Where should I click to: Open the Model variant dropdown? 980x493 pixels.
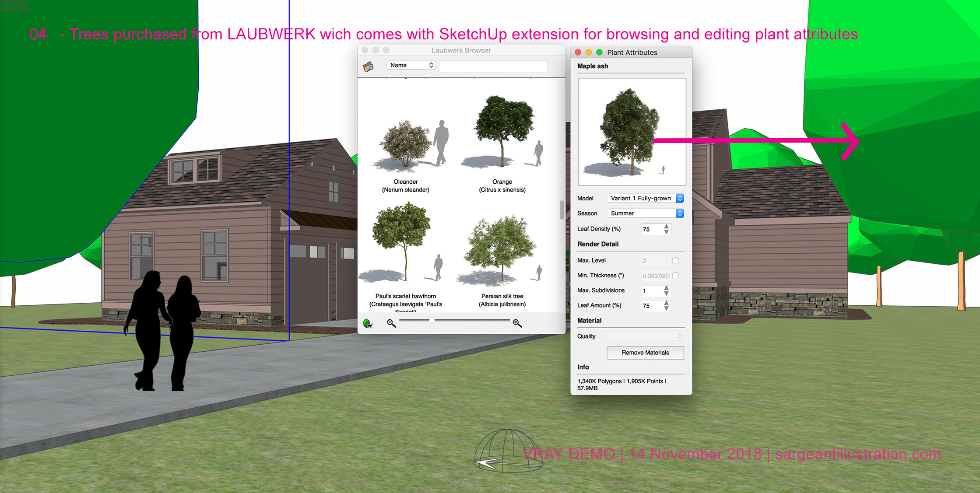point(645,198)
